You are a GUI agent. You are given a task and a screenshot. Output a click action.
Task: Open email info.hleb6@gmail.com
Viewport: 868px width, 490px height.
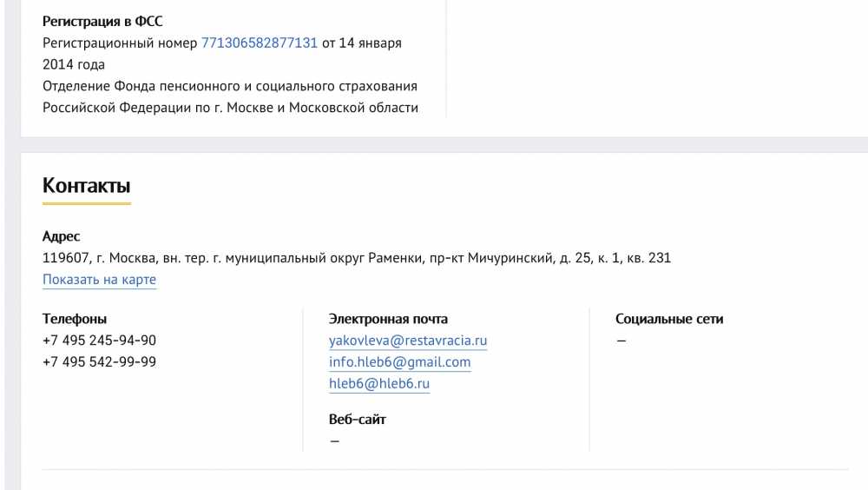[399, 362]
